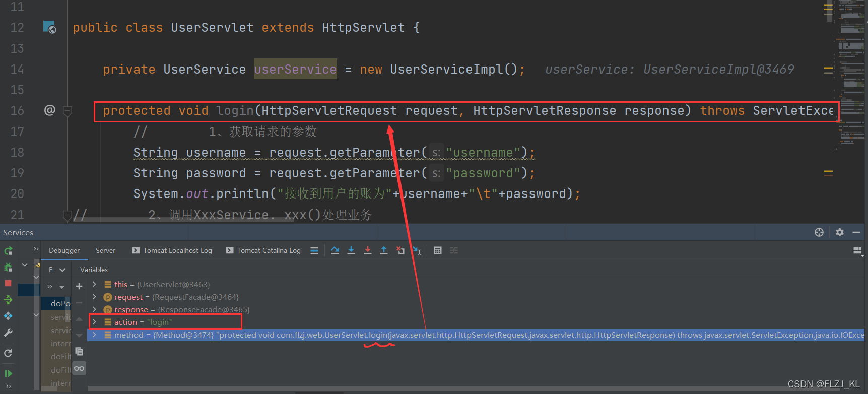Switch to the Debugger tab
Viewport: 868px width, 394px height.
click(x=64, y=250)
